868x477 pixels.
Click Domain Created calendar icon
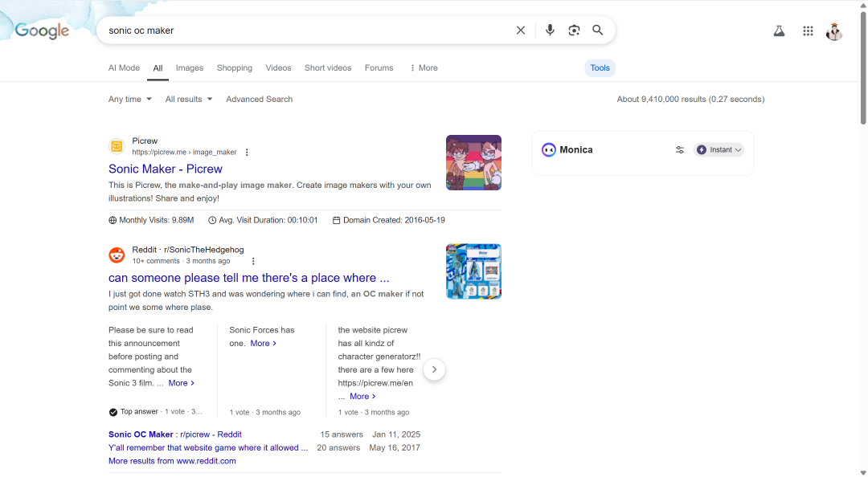(x=336, y=220)
